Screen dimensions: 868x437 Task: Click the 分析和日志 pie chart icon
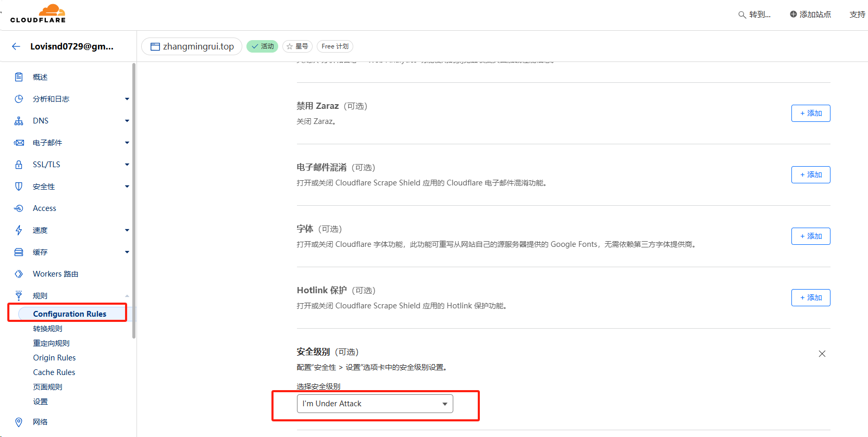pos(19,99)
